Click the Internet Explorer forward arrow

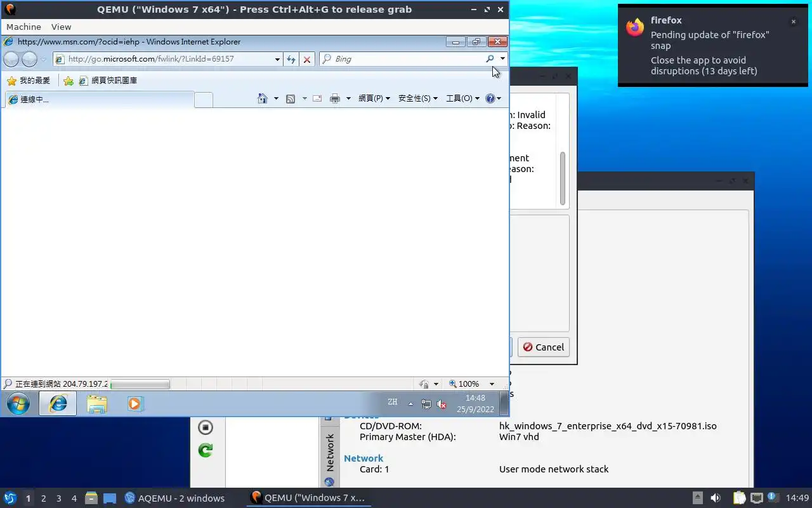pyautogui.click(x=29, y=59)
